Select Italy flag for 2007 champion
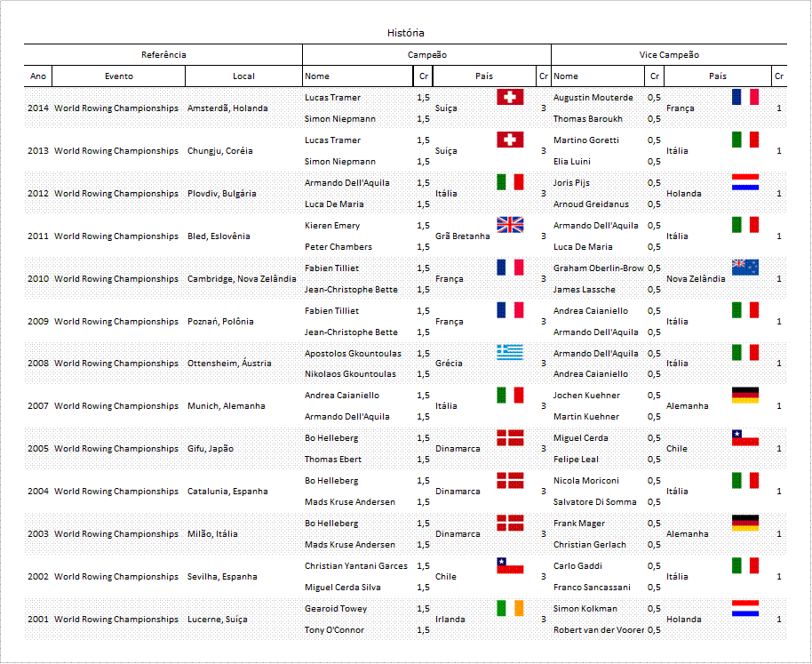This screenshot has height=664, width=812. pos(510,395)
